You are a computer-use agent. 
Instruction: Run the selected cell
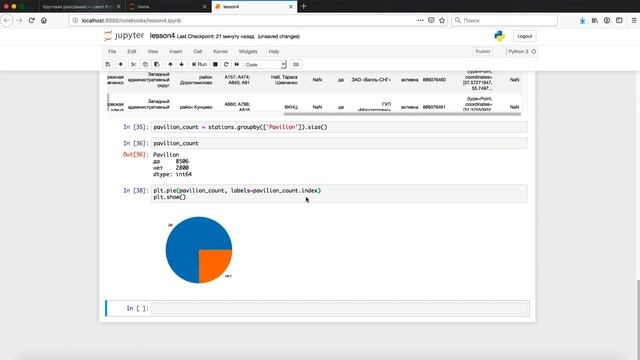coord(200,64)
